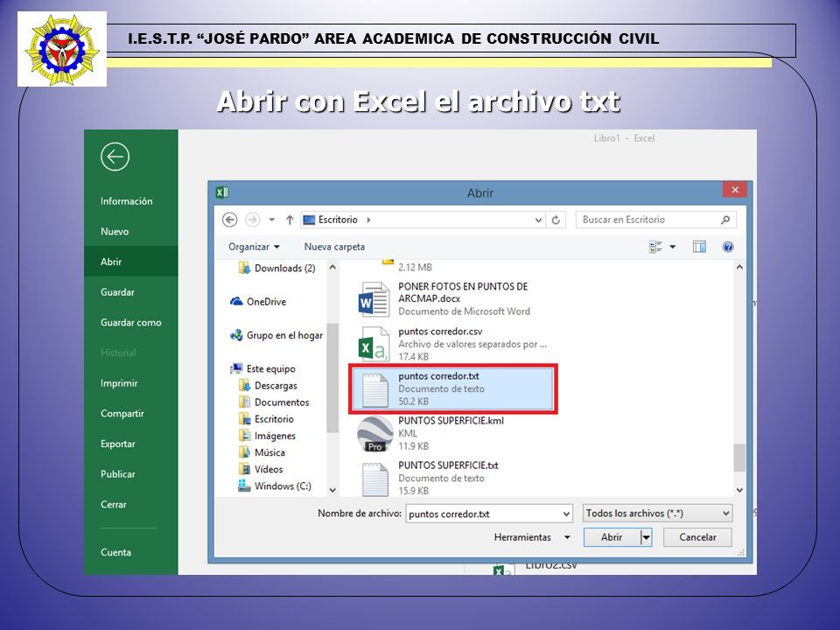Click the file list scroll down arrow
The height and width of the screenshot is (630, 840).
click(x=739, y=490)
